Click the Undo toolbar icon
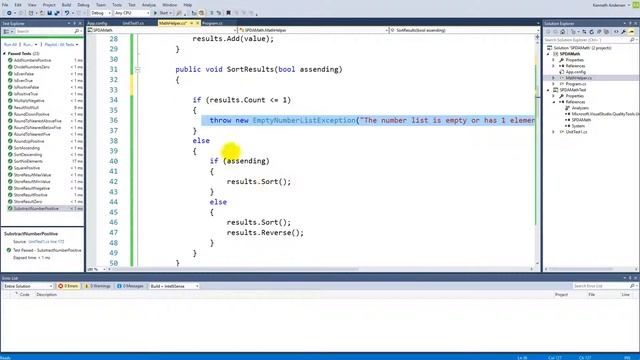640x360 pixels. pyautogui.click(x=67, y=13)
